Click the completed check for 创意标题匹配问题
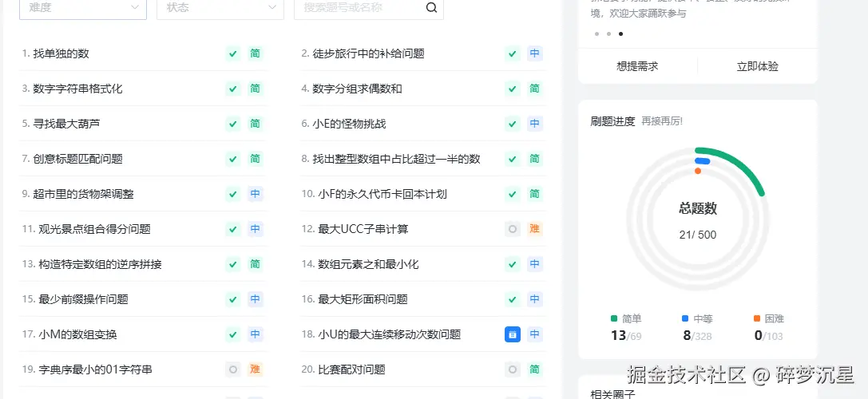This screenshot has height=399, width=868. (233, 159)
